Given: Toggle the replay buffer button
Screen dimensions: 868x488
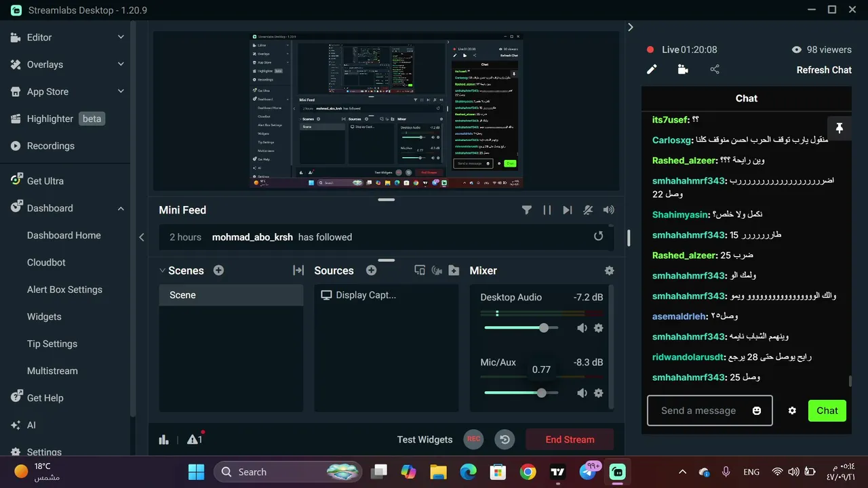Looking at the screenshot, I should click(x=505, y=439).
